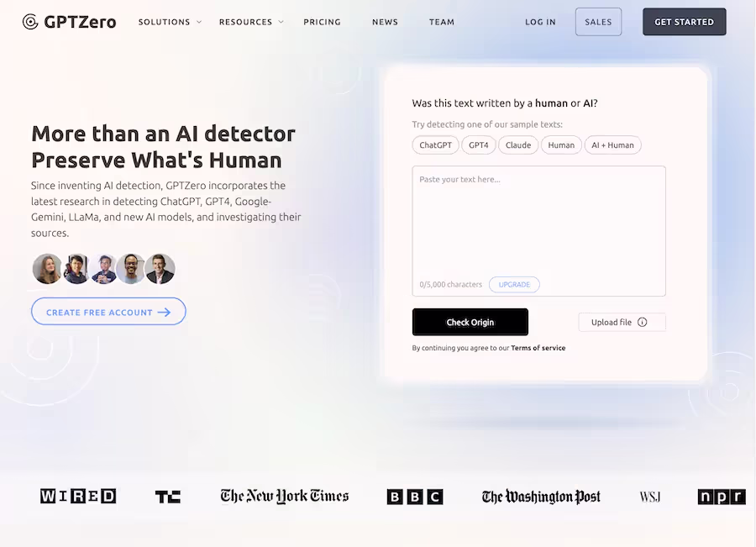Open the Solutions menu
Image resolution: width=756 pixels, height=547 pixels.
164,22
